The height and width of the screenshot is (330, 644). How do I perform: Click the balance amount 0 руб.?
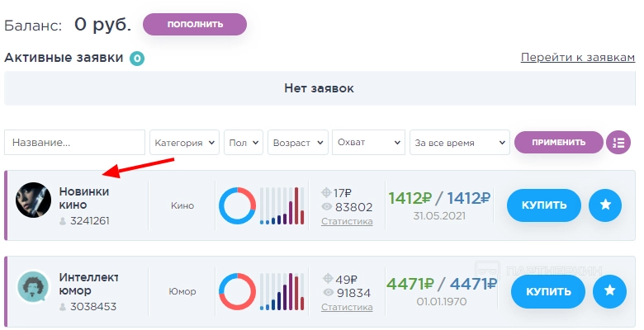click(102, 25)
